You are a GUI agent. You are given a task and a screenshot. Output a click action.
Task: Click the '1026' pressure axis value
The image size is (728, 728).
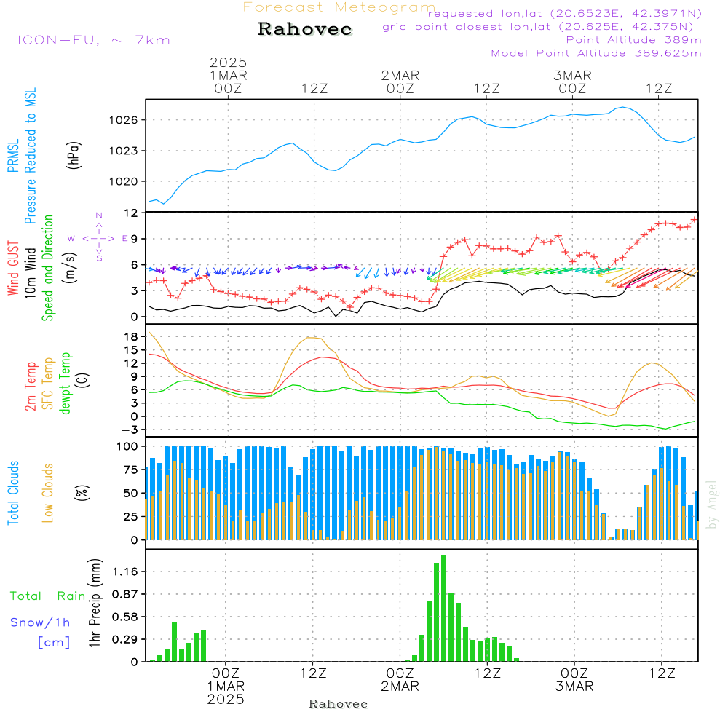pos(123,121)
